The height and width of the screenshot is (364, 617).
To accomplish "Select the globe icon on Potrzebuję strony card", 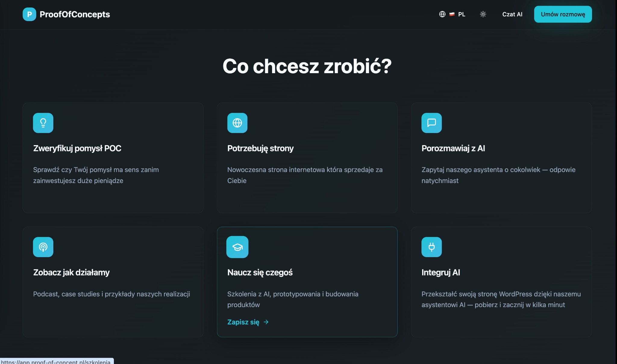I will coord(237,123).
